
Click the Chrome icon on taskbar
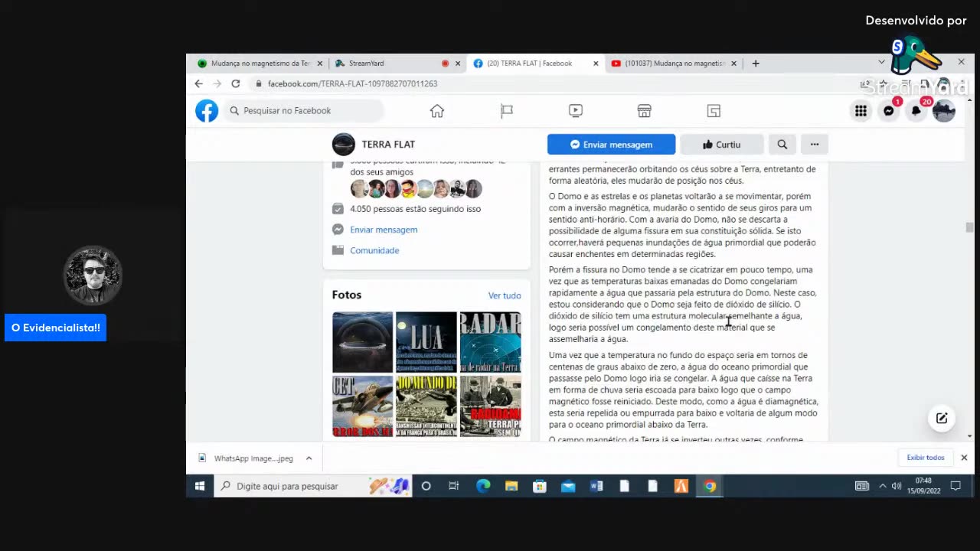tap(710, 486)
